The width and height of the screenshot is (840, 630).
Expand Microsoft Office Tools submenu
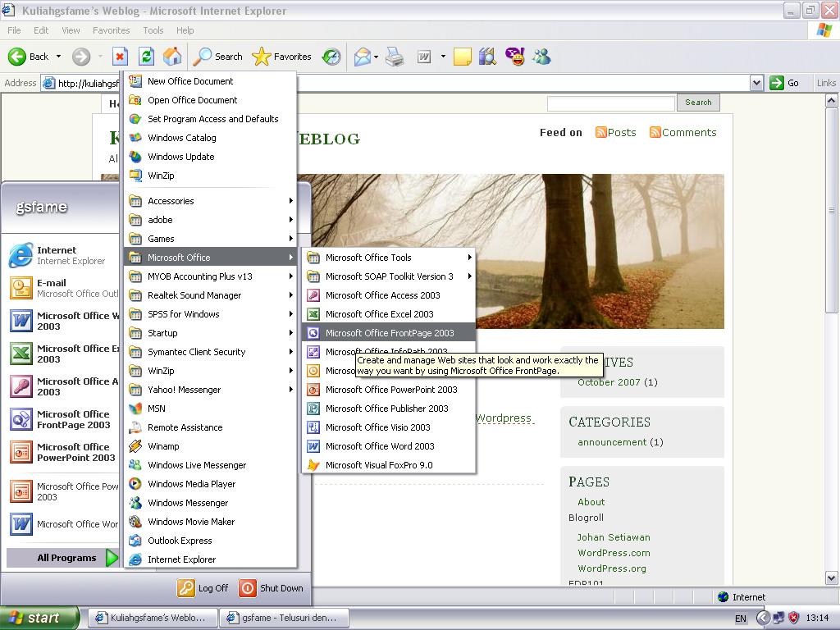388,258
